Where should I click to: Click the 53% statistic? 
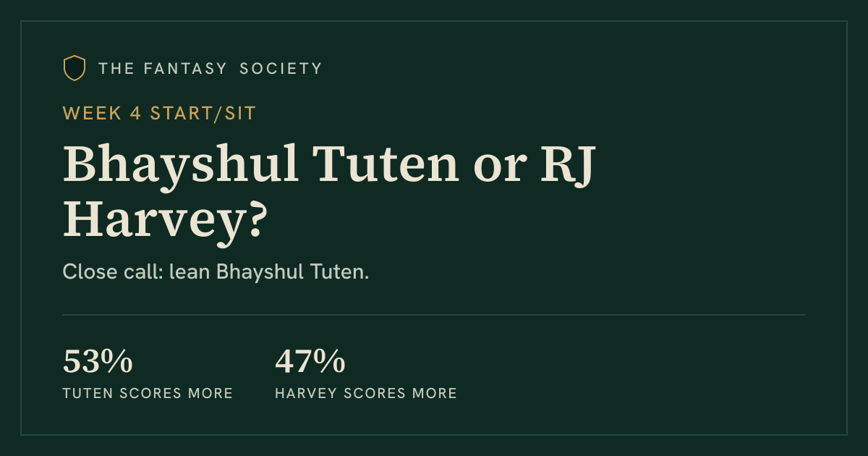(98, 362)
